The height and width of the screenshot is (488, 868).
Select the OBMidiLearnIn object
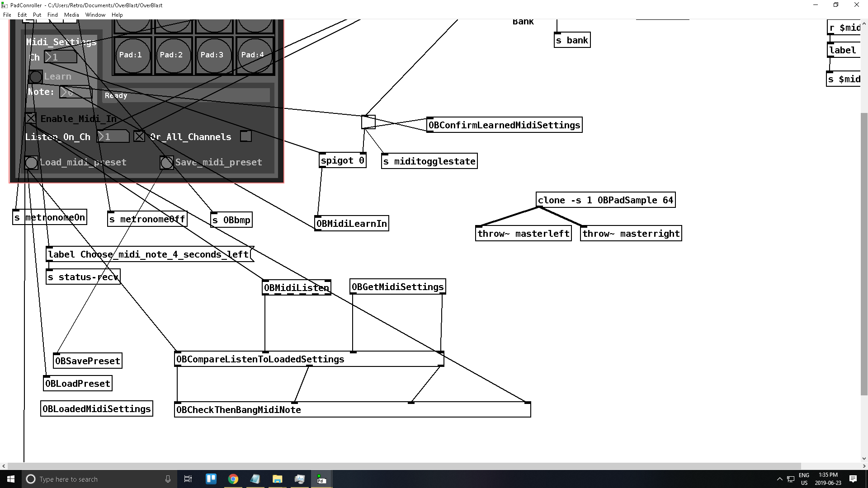352,224
